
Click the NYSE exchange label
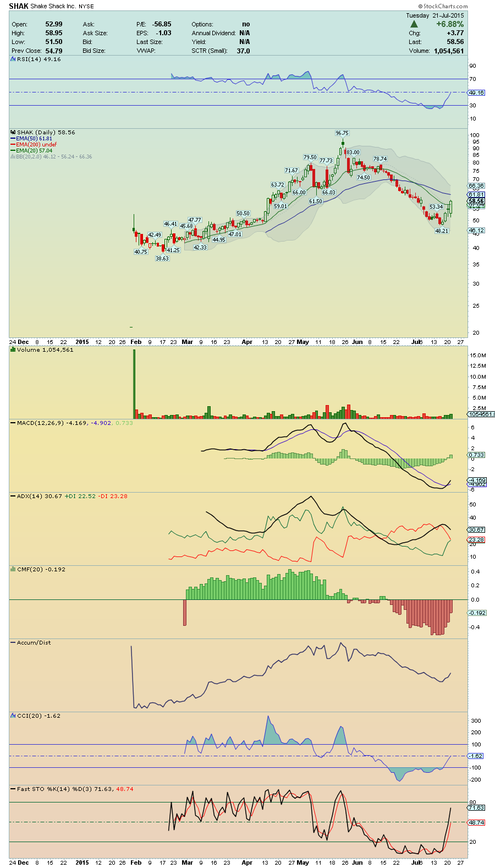[86, 7]
